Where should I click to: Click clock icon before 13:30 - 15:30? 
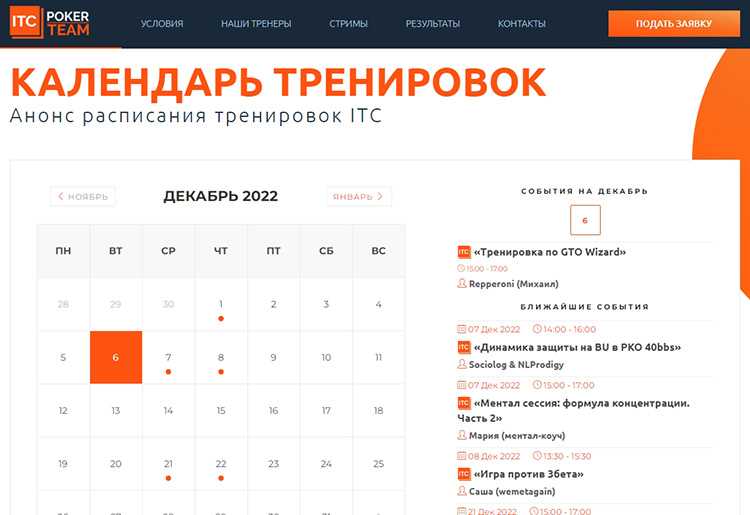coord(537,456)
